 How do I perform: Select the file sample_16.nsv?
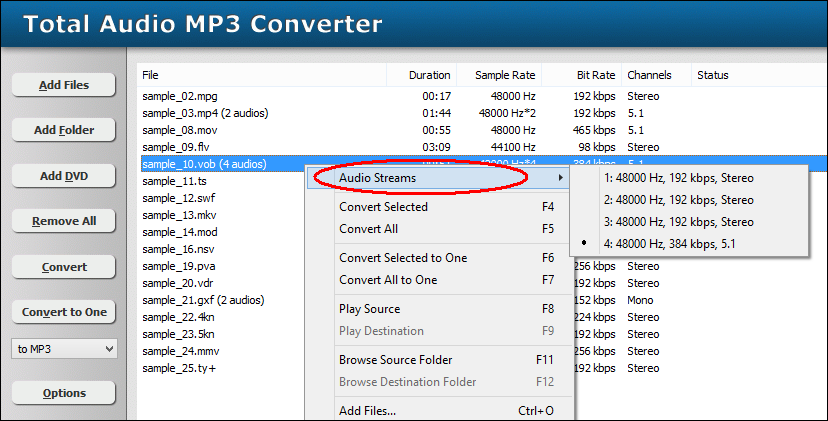[178, 249]
